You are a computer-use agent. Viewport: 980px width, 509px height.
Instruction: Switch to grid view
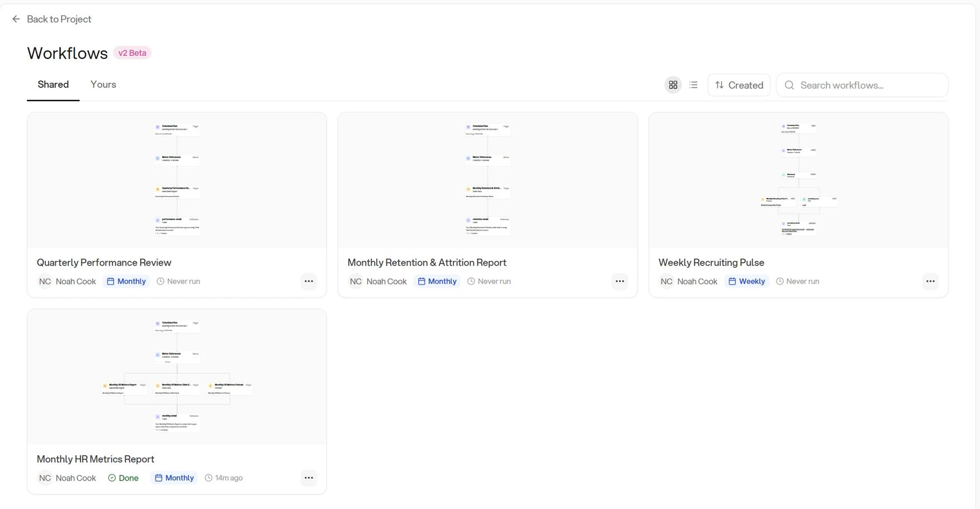pos(673,85)
